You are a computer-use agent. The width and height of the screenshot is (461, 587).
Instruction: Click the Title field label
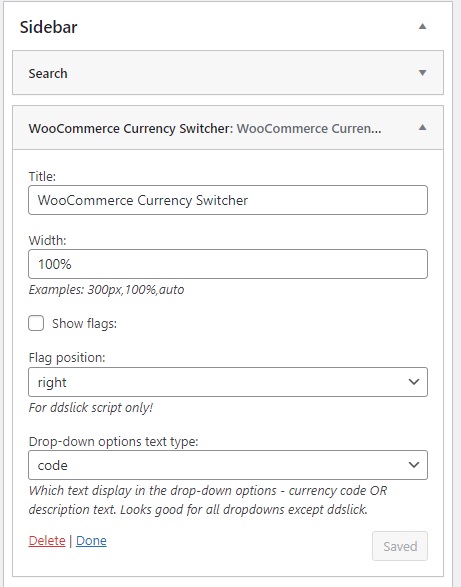42,176
